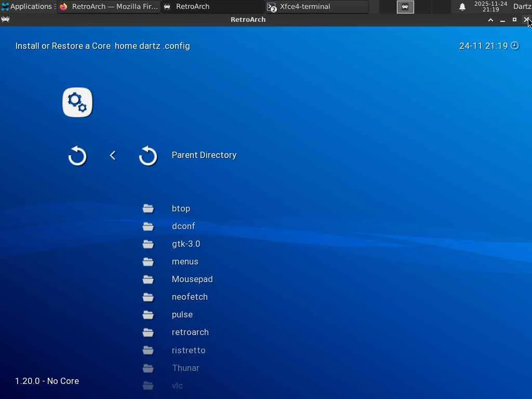
Task: Open the dconf directory
Action: (183, 227)
